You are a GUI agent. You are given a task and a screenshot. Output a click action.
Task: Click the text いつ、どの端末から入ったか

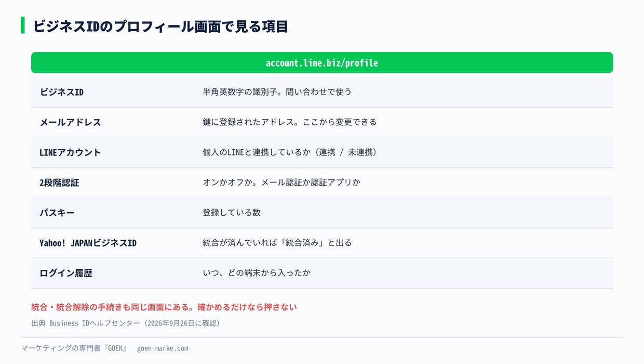pyautogui.click(x=257, y=272)
